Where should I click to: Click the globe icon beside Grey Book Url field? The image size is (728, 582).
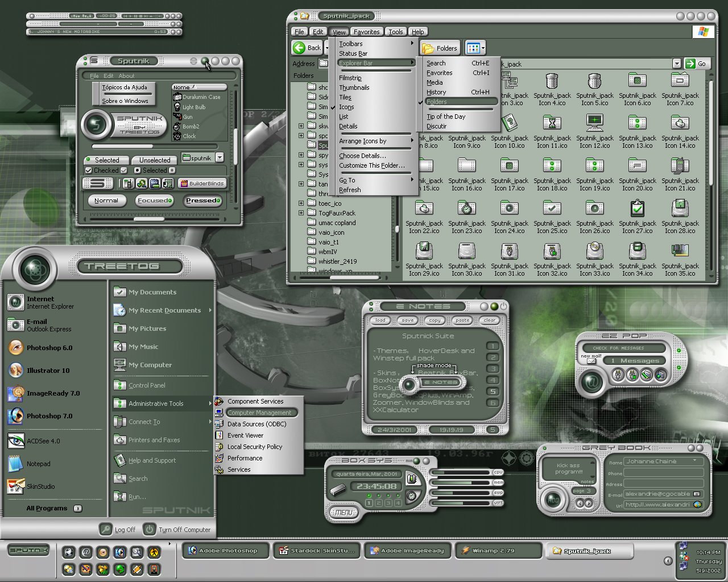[698, 504]
